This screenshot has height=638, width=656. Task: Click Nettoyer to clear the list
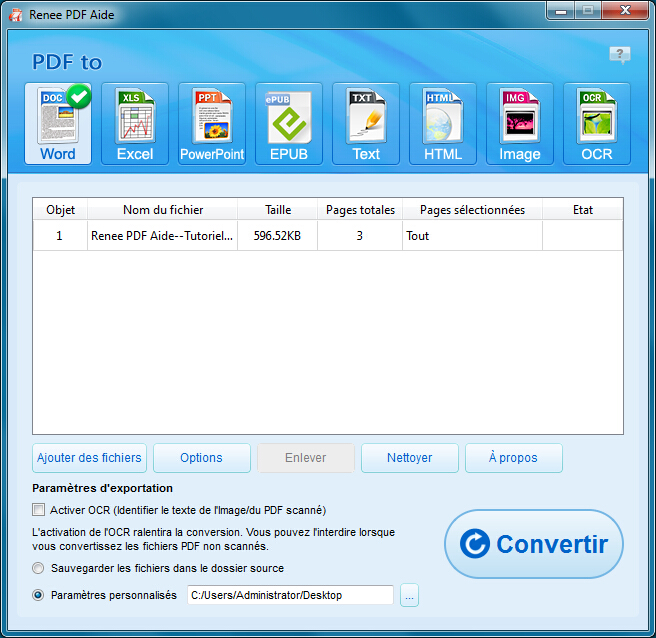point(410,458)
